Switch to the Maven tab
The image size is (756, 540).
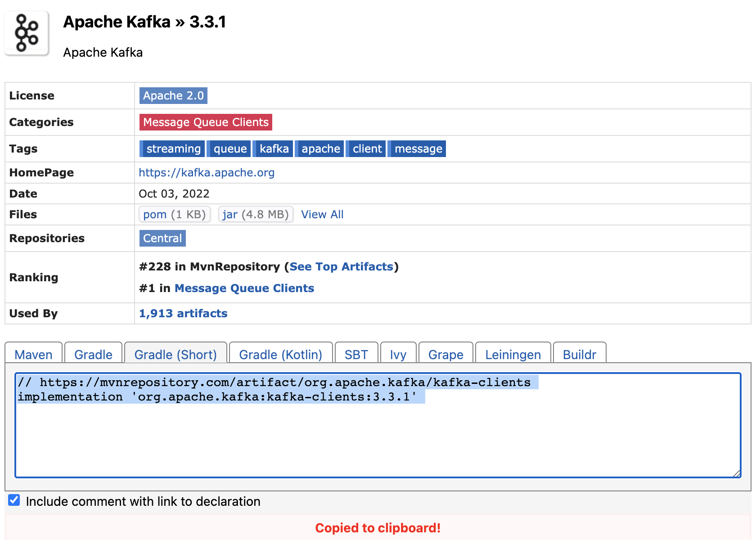click(x=33, y=355)
